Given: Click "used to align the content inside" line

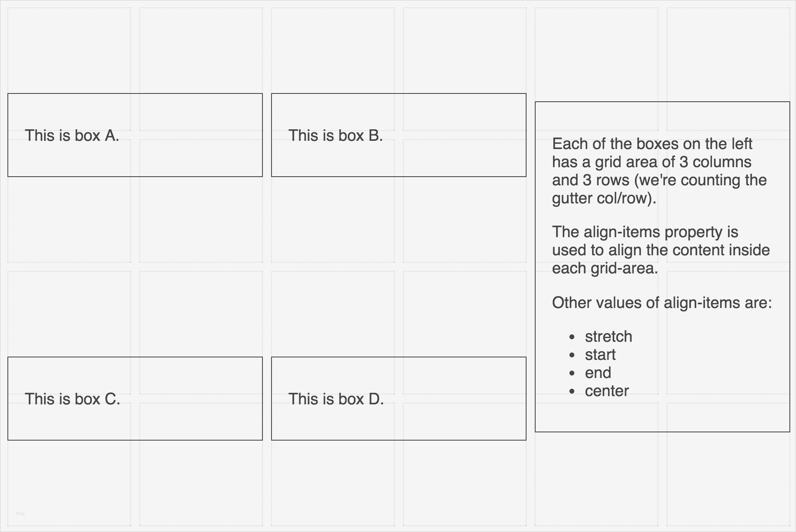Looking at the screenshot, I should point(660,250).
